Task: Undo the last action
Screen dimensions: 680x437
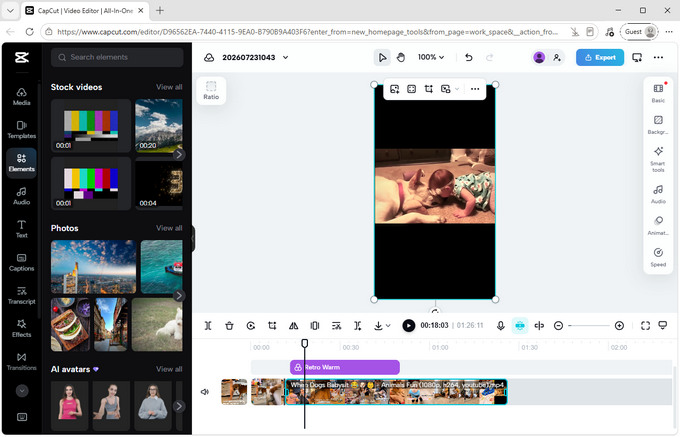Action: click(469, 57)
